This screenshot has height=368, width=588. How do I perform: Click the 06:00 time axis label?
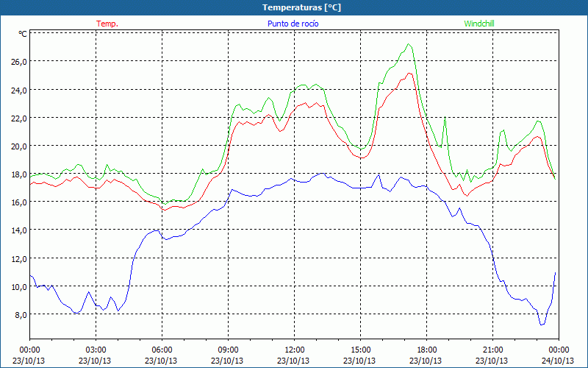(x=162, y=350)
